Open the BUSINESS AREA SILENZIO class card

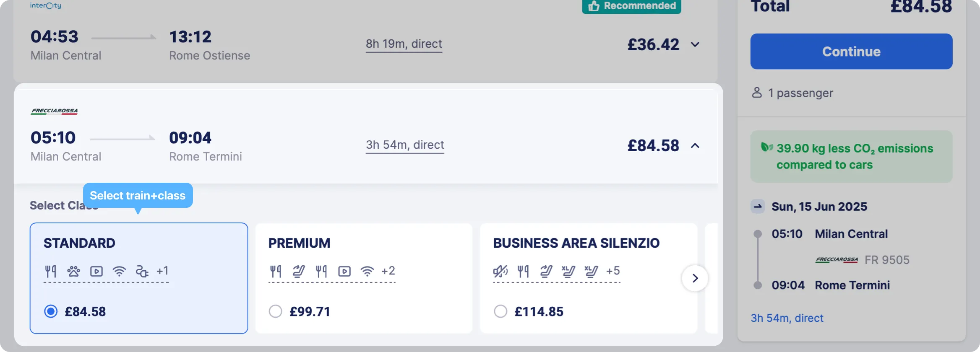point(588,278)
